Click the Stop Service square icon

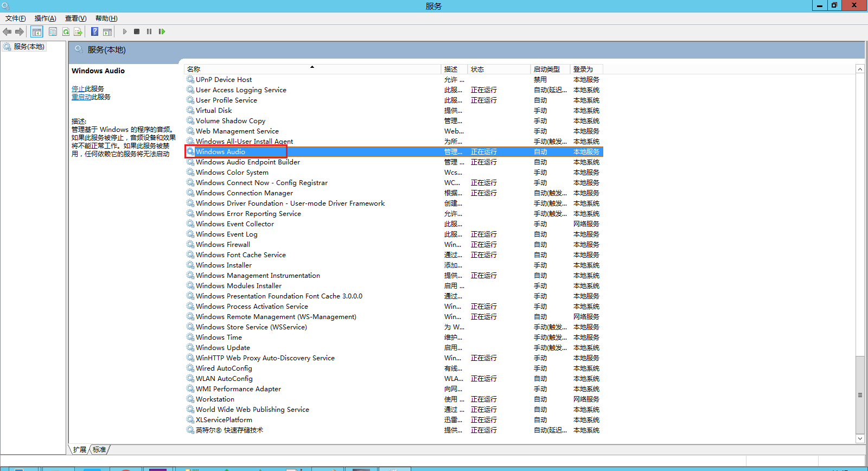[137, 31]
